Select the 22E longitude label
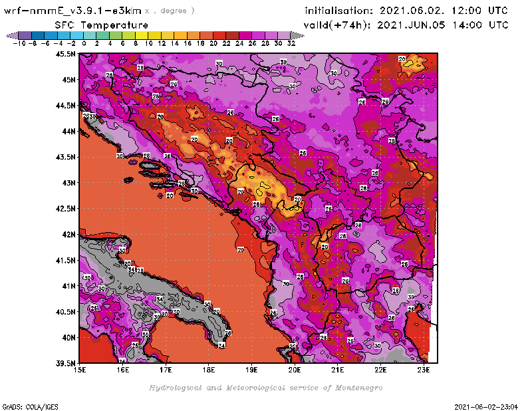 (380, 370)
